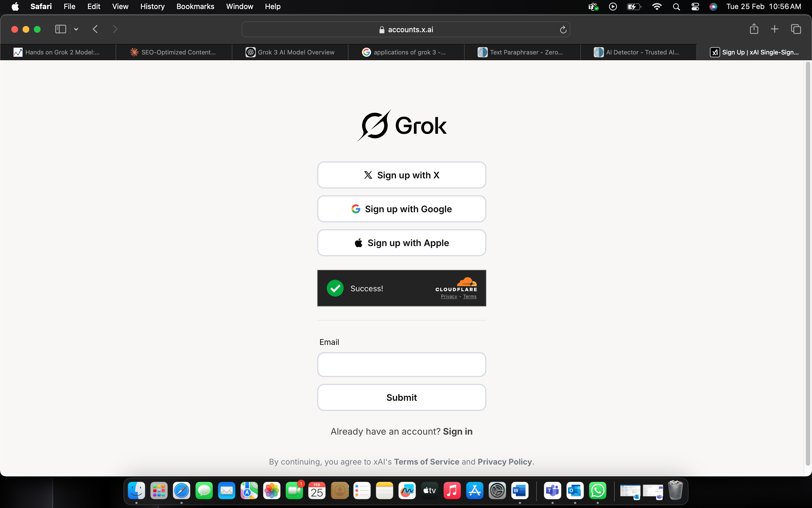Click the Wi-Fi icon in menu bar
This screenshot has width=812, height=508.
pos(657,6)
